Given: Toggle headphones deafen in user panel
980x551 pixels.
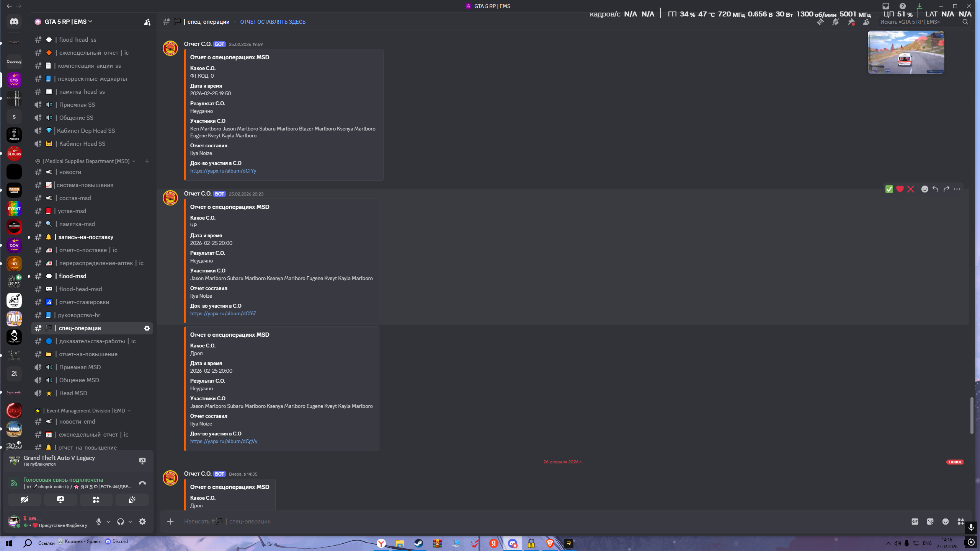Looking at the screenshot, I should pyautogui.click(x=121, y=522).
